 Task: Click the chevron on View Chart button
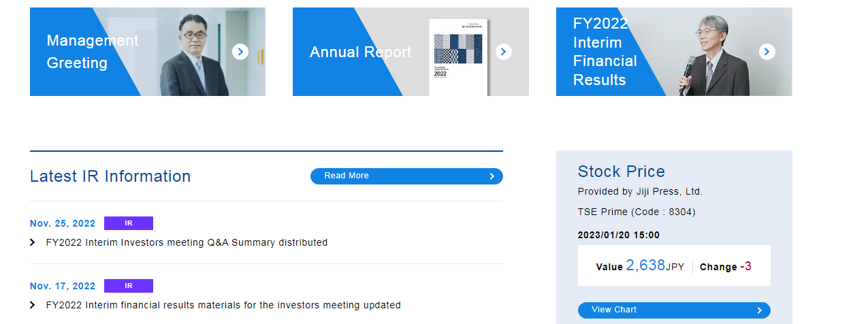(x=759, y=310)
